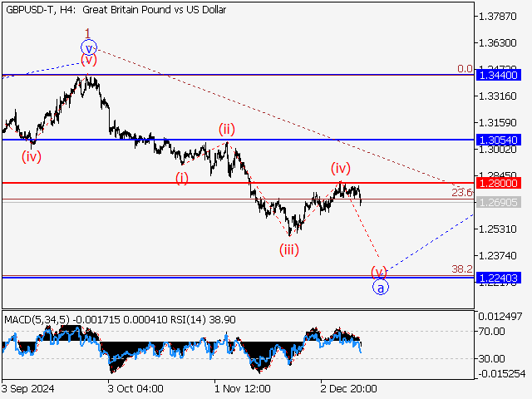Click the 1.34400 price tag
The width and height of the screenshot is (532, 399).
500,75
